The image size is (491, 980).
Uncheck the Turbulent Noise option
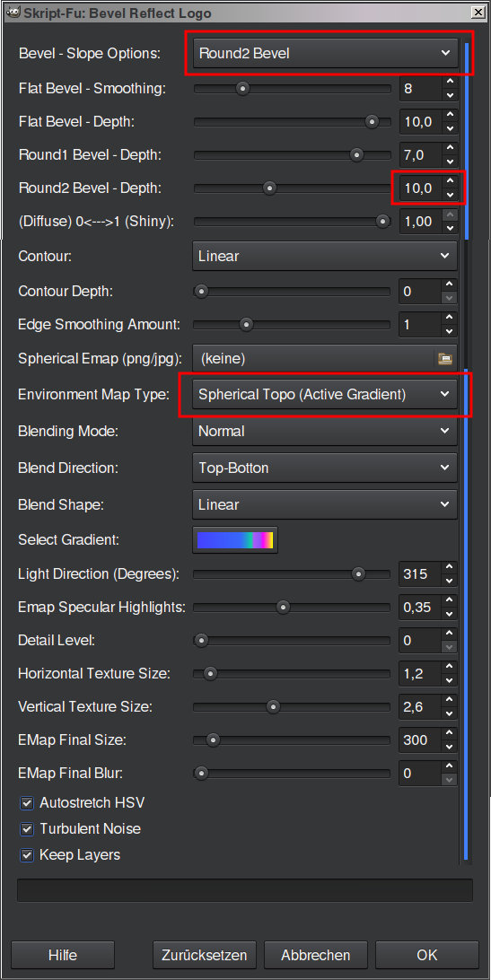pyautogui.click(x=26, y=829)
